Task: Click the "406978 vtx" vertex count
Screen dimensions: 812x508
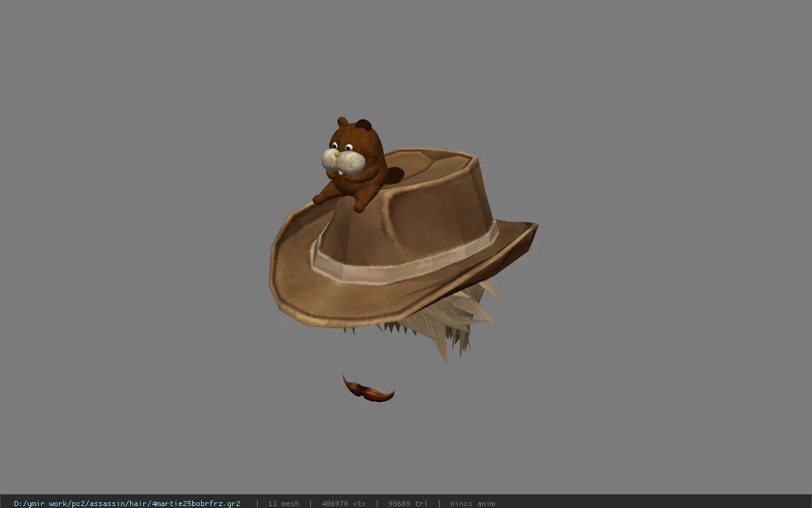Action: pyautogui.click(x=344, y=504)
